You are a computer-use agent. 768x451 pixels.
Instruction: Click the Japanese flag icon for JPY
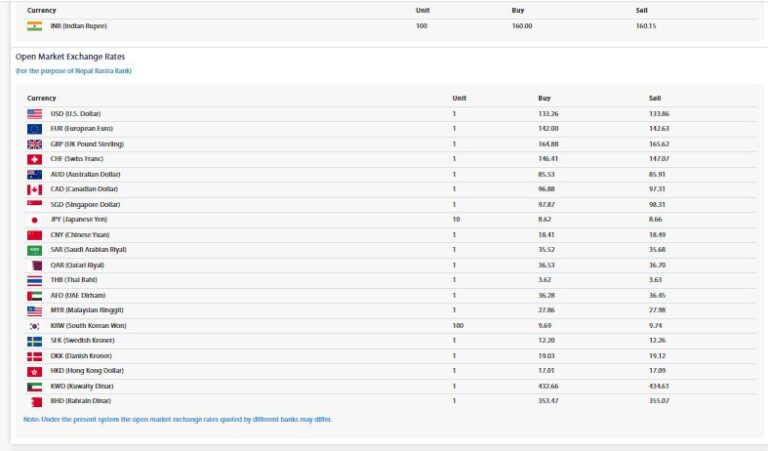pyautogui.click(x=34, y=219)
